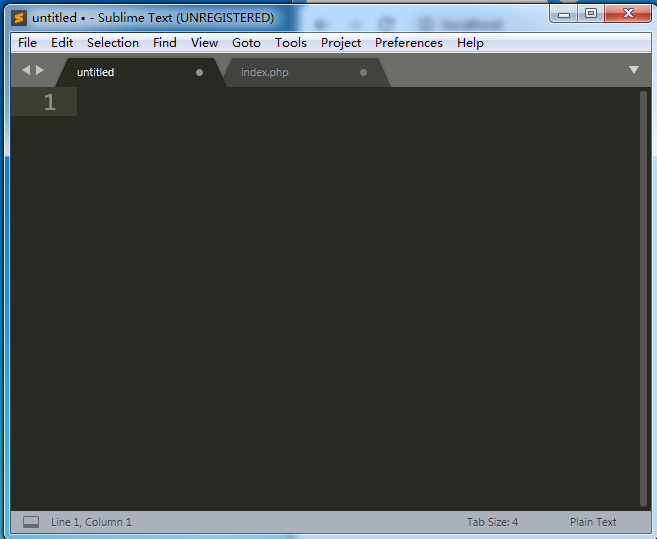Close the Sublime Text window

pos(628,14)
